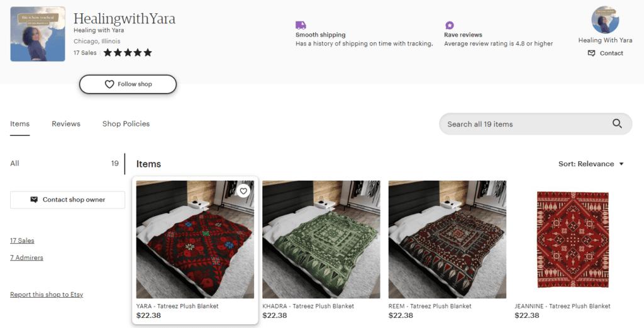Open the 17 Sales link
The image size is (644, 328).
pos(22,240)
